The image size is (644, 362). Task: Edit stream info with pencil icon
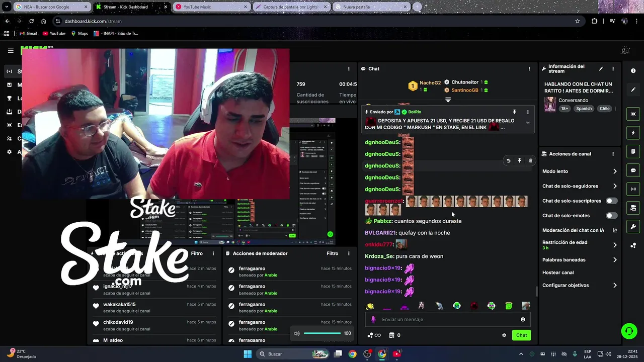pyautogui.click(x=601, y=69)
